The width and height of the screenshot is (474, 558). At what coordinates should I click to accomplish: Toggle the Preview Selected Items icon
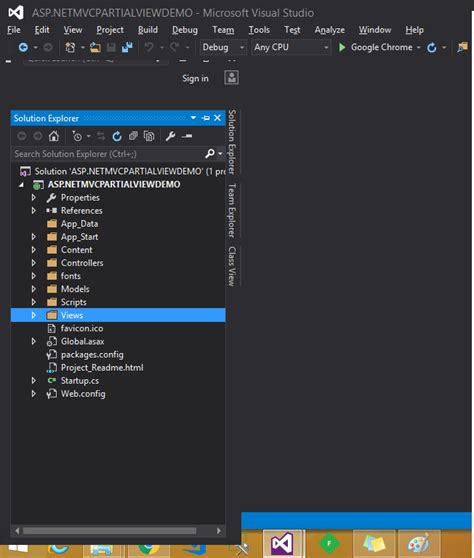(187, 136)
